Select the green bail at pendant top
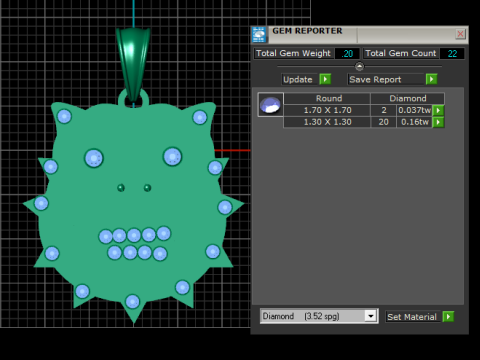The height and width of the screenshot is (360, 480). coord(133,64)
